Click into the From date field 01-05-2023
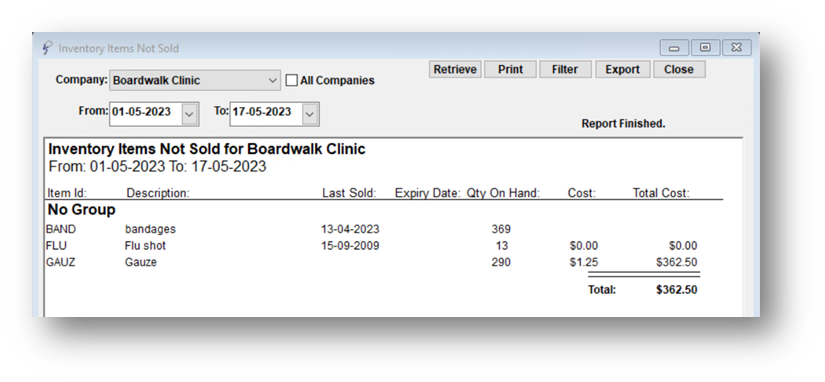Image resolution: width=825 pixels, height=382 pixels. tap(146, 114)
